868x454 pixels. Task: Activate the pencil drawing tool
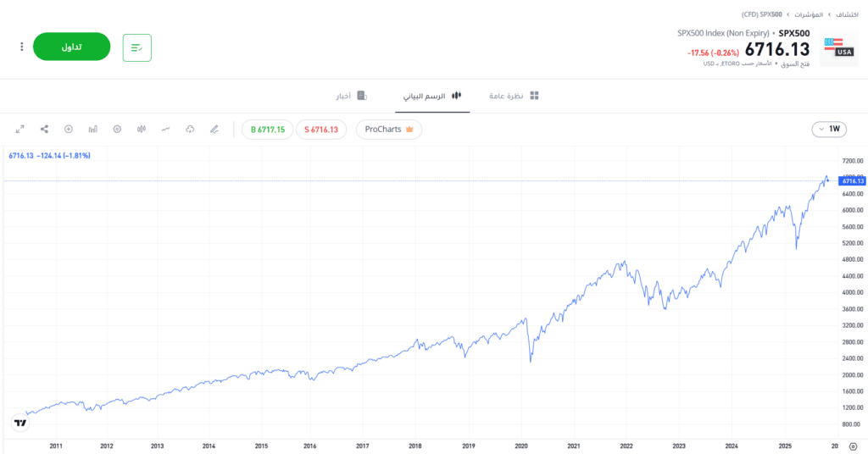[x=214, y=130]
